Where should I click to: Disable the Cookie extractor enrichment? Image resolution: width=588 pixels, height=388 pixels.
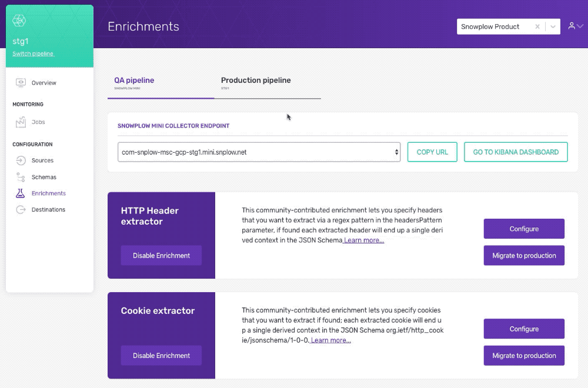[161, 356]
